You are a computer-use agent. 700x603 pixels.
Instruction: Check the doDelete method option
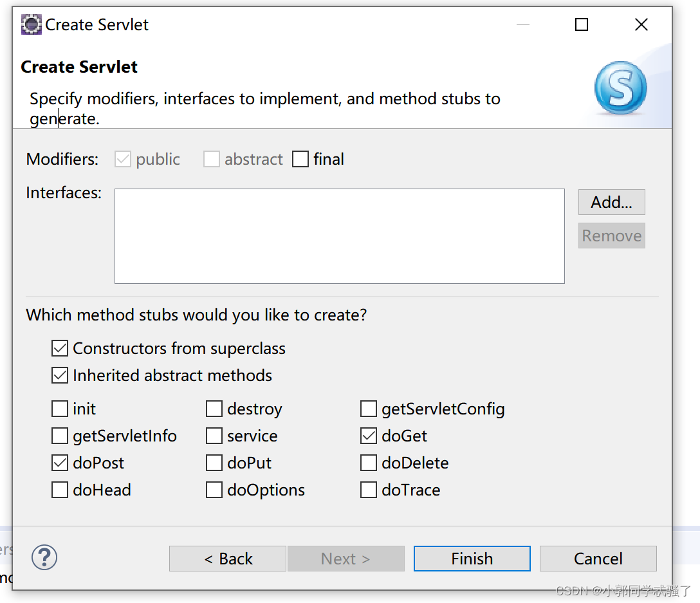click(369, 463)
